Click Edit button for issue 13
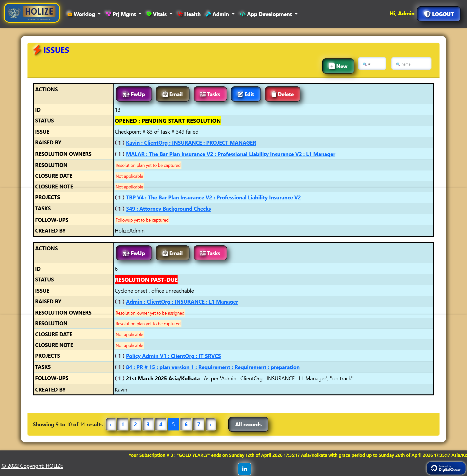Viewport: 467px width, 476px height. point(245,94)
